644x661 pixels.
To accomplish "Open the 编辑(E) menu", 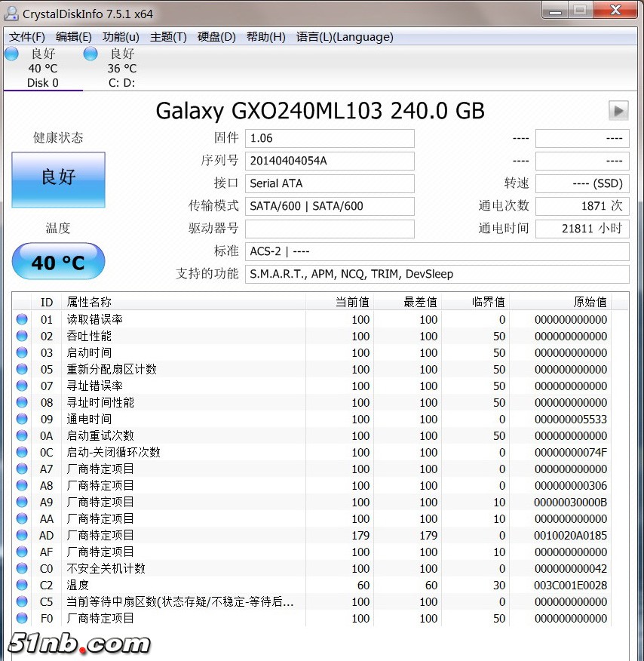I will 74,37.
